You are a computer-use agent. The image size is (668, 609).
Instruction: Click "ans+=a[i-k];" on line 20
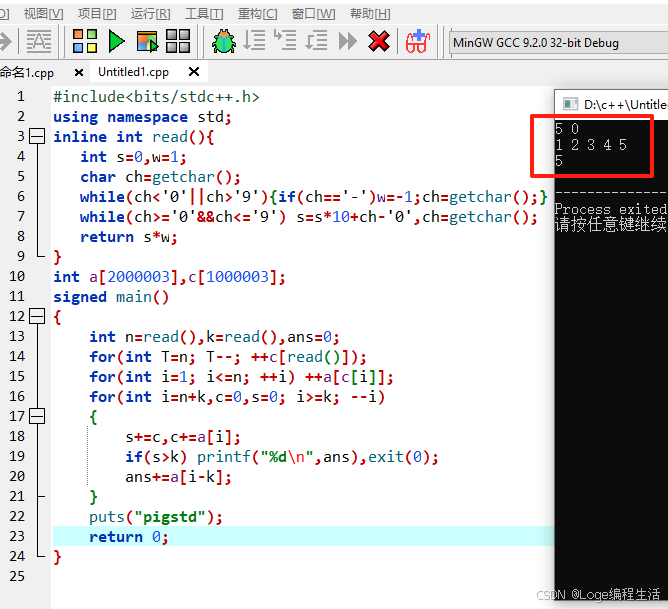tap(179, 477)
